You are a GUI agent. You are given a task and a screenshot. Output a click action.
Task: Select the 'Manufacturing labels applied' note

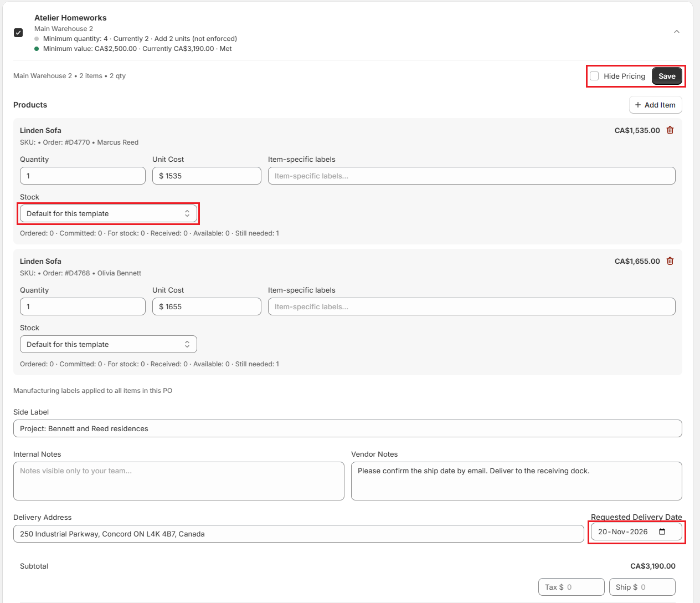[x=92, y=391]
